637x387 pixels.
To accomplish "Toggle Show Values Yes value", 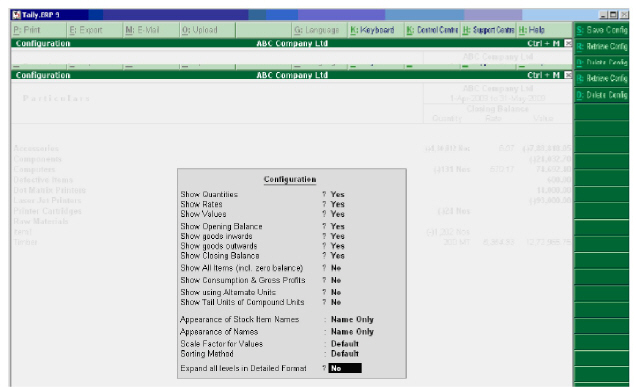I will 337,214.
